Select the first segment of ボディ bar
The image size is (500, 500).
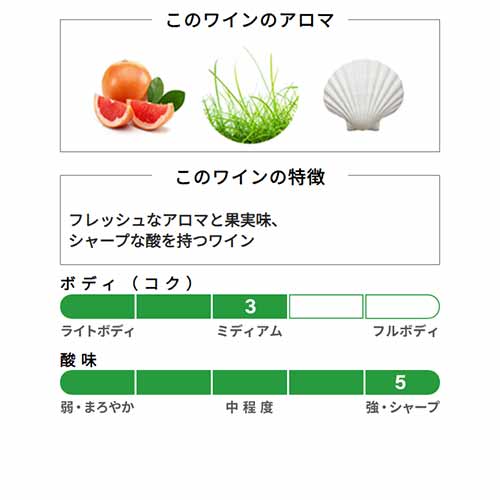pyautogui.click(x=97, y=306)
